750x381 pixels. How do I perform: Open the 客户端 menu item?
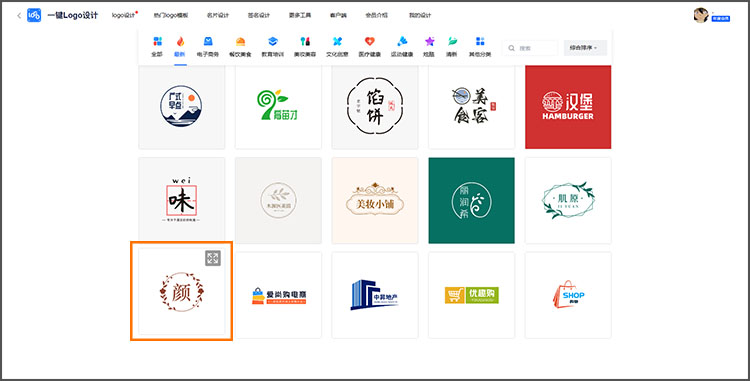pyautogui.click(x=338, y=15)
